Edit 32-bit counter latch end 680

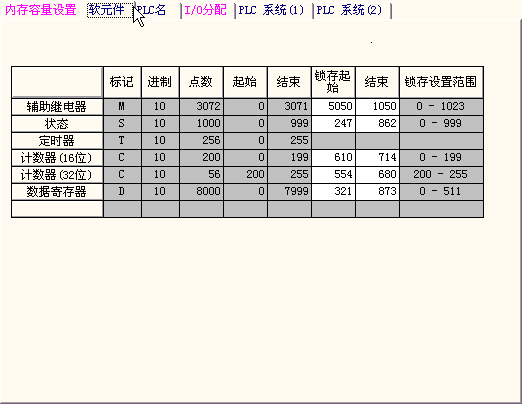(377, 175)
